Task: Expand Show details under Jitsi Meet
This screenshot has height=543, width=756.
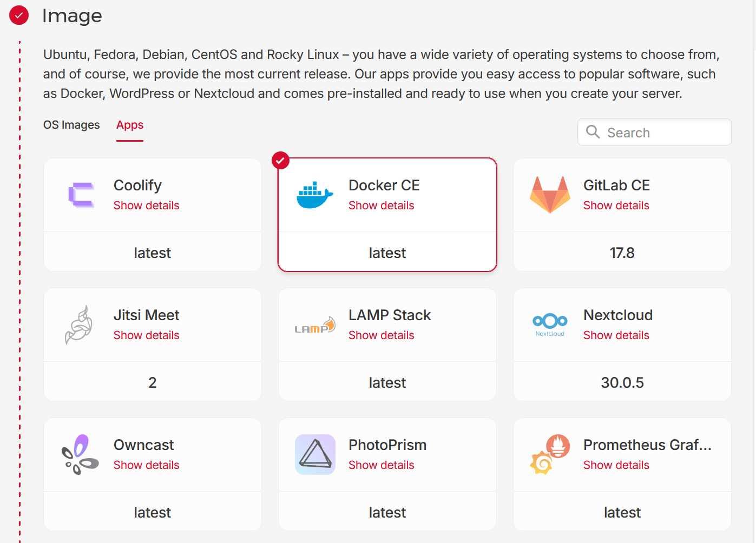Action: (146, 335)
